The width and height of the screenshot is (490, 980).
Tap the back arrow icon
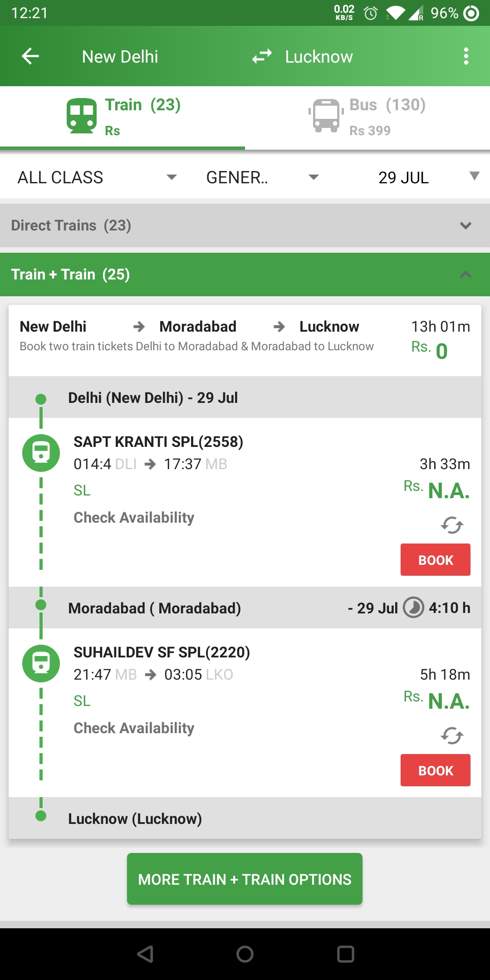point(30,56)
